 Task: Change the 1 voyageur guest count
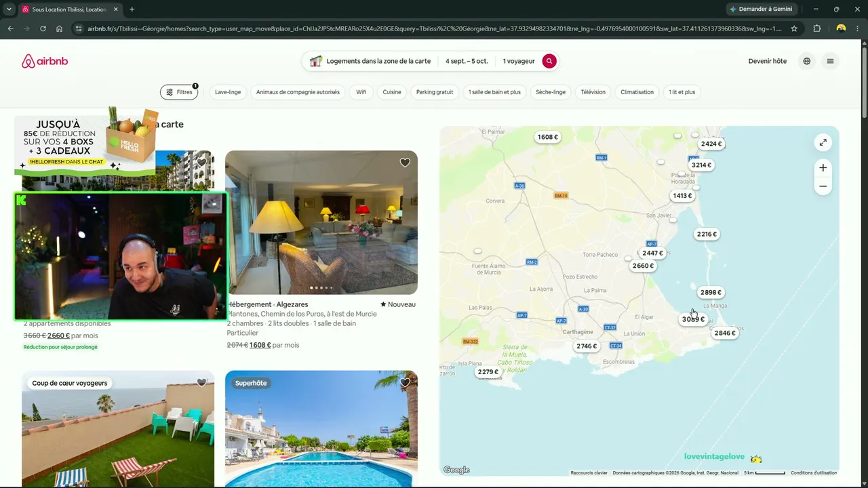pyautogui.click(x=519, y=61)
